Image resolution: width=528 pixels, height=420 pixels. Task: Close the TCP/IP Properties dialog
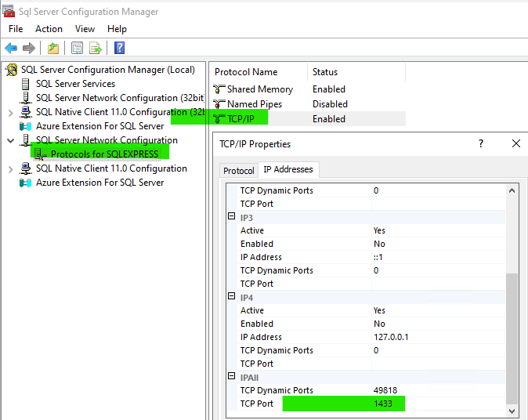(516, 144)
